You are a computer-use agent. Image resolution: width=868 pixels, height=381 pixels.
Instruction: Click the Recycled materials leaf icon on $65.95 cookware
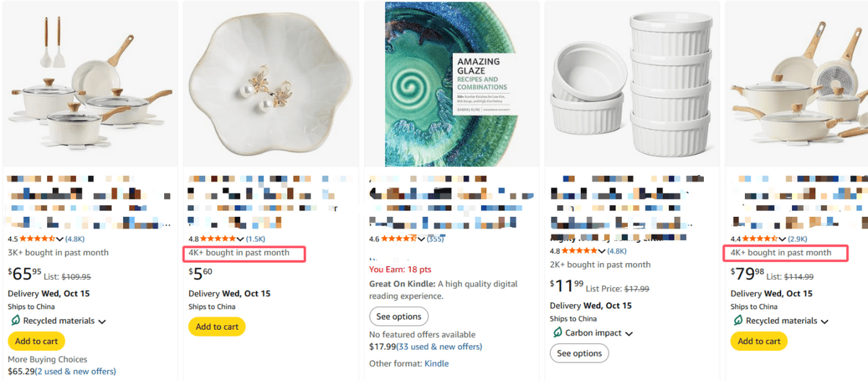(14, 320)
